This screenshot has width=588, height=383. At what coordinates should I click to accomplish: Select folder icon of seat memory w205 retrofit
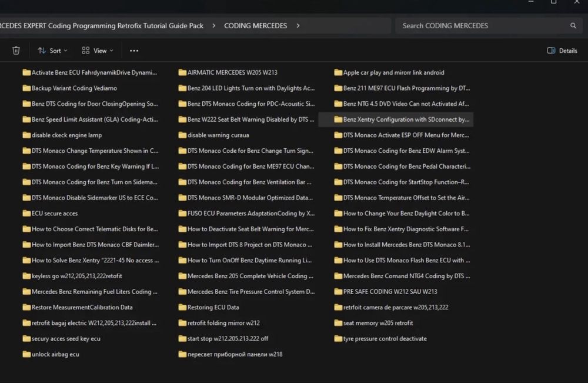(x=338, y=323)
